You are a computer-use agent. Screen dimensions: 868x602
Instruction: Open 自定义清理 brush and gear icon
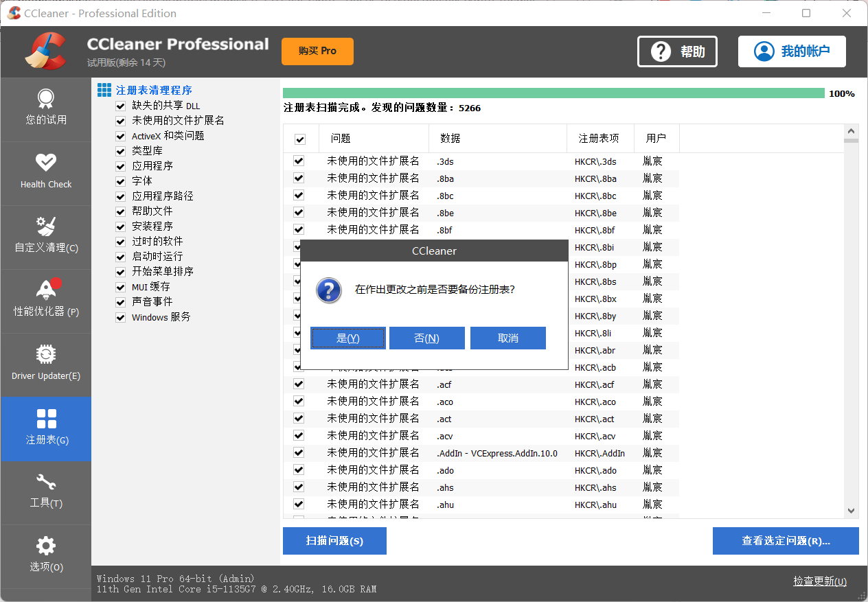click(x=46, y=226)
